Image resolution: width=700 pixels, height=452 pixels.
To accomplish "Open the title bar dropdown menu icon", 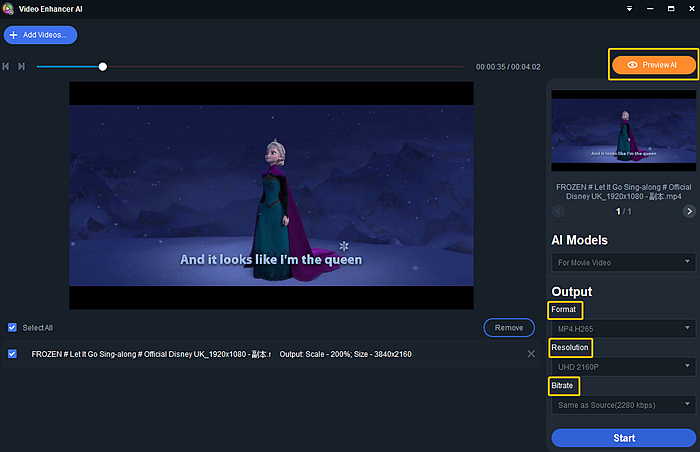I will (629, 8).
